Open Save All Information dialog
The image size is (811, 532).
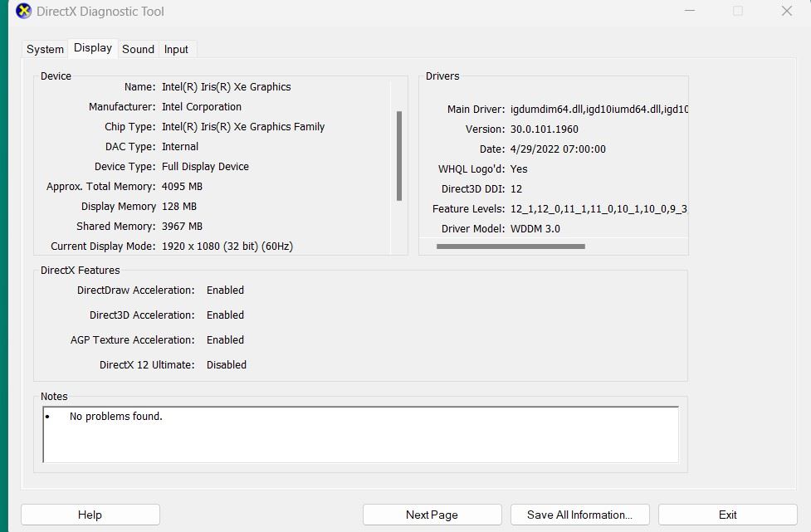(579, 514)
